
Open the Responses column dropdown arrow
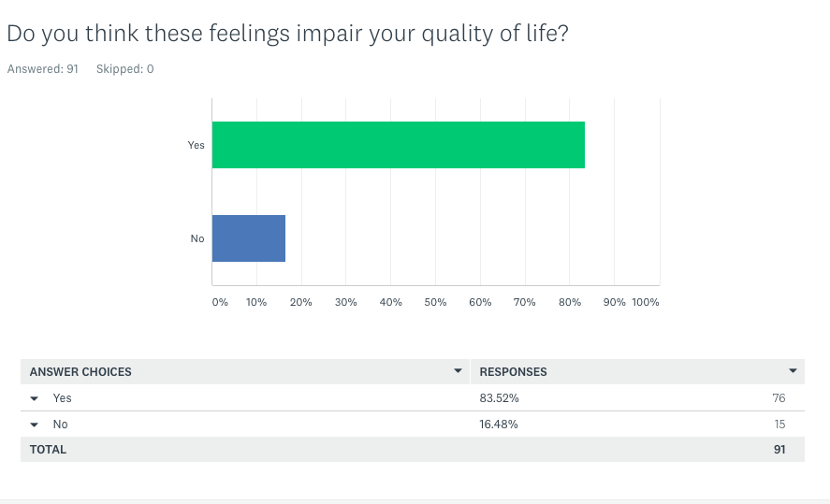click(794, 371)
